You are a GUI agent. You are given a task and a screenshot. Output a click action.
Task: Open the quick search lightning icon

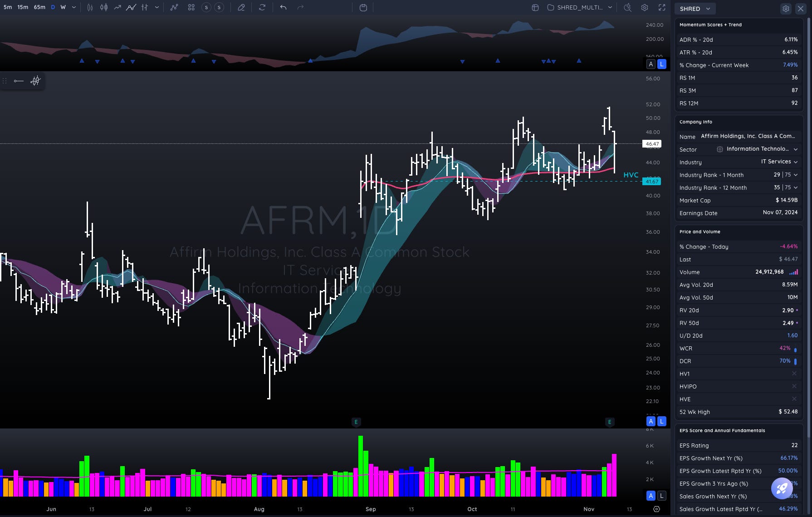(x=627, y=7)
